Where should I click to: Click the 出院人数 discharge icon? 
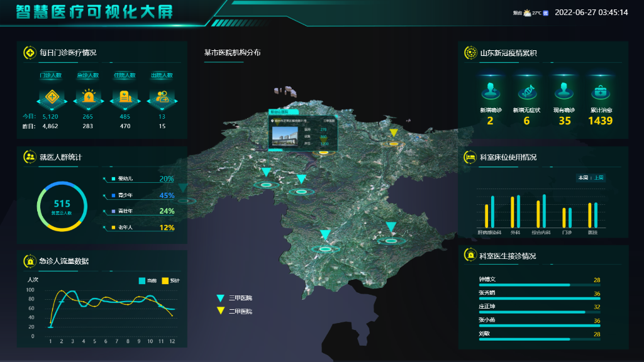tap(162, 97)
